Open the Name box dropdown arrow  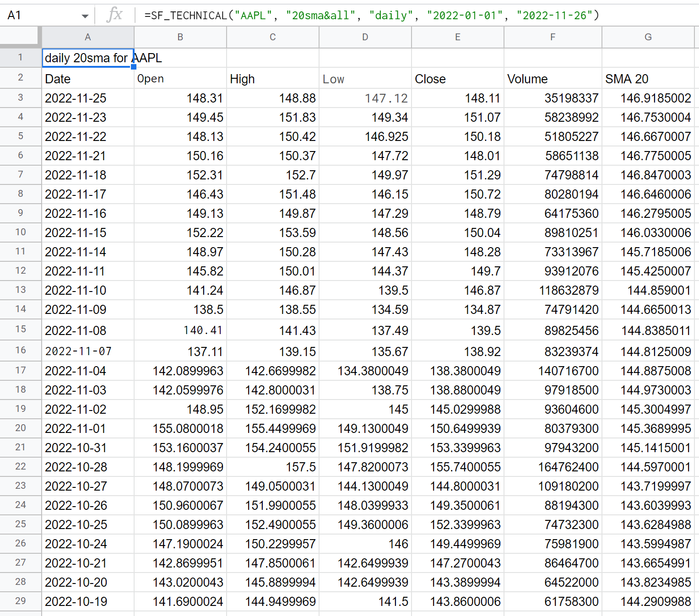pyautogui.click(x=85, y=16)
